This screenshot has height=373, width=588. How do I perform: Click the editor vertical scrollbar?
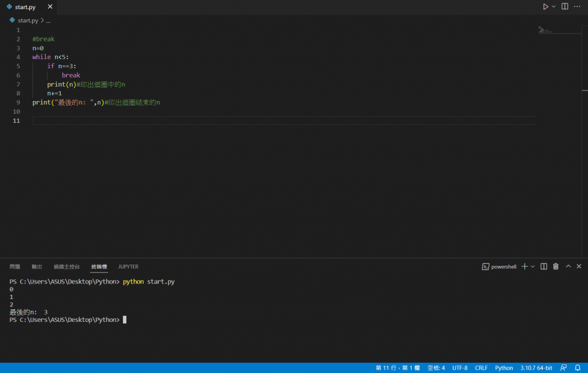tap(585, 142)
